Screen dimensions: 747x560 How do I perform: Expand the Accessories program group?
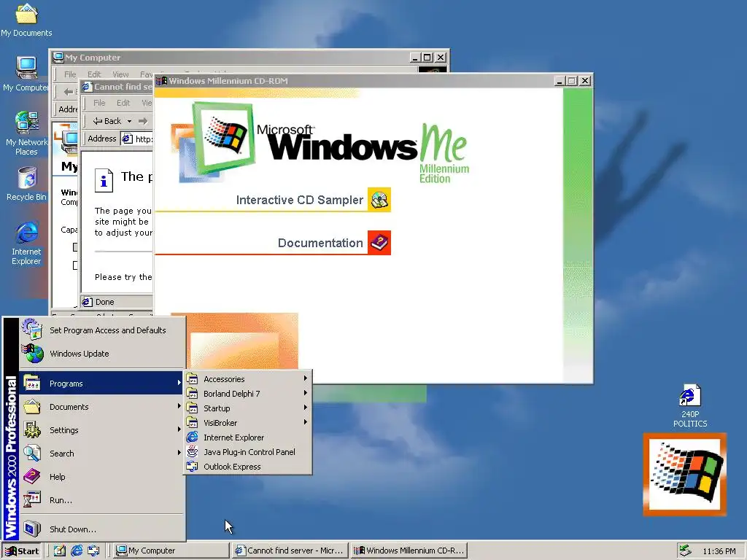(248, 379)
